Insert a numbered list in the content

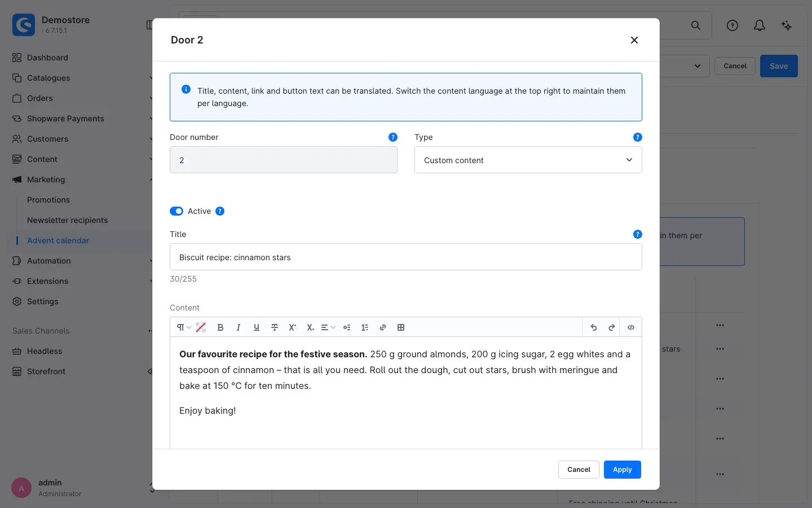(365, 327)
